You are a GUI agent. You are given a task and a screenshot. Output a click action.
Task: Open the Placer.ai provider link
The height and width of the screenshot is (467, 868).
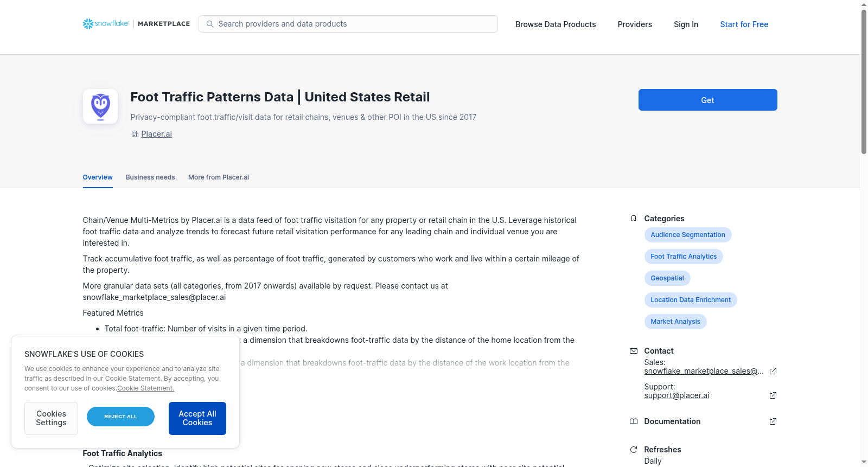click(156, 134)
